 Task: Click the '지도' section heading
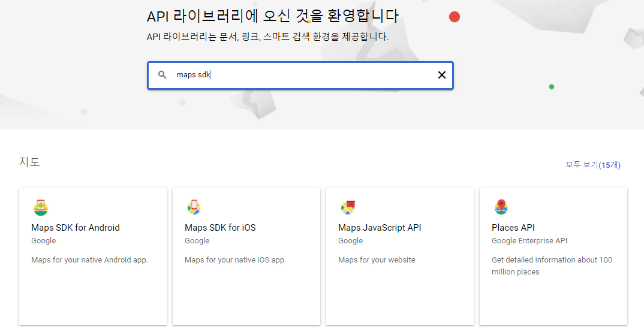29,162
